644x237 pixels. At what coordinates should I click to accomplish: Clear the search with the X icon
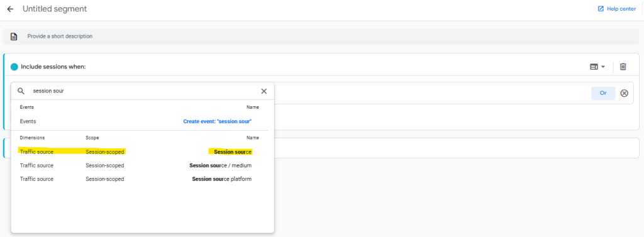pyautogui.click(x=264, y=91)
